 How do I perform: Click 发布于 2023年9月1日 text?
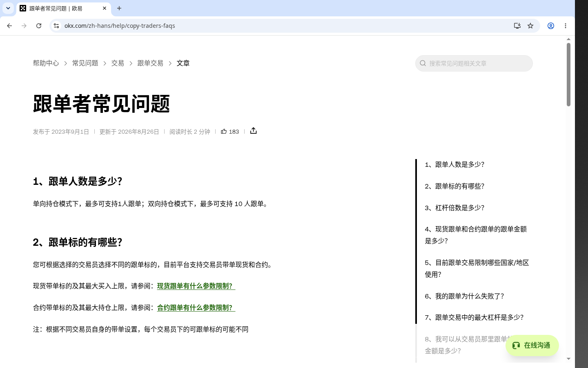tap(61, 132)
